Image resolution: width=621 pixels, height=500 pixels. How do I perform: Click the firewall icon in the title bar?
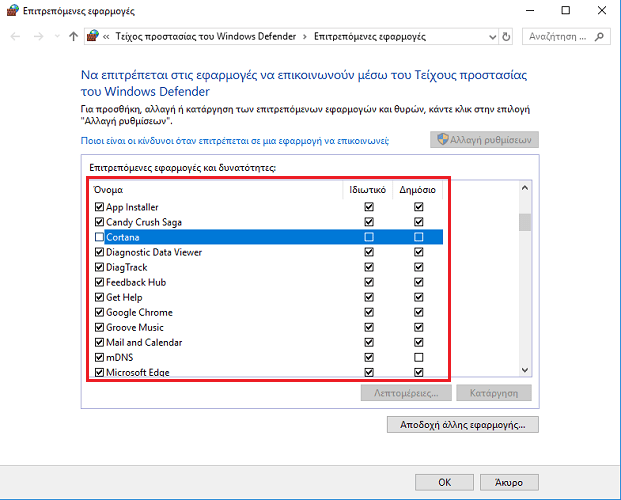13,10
